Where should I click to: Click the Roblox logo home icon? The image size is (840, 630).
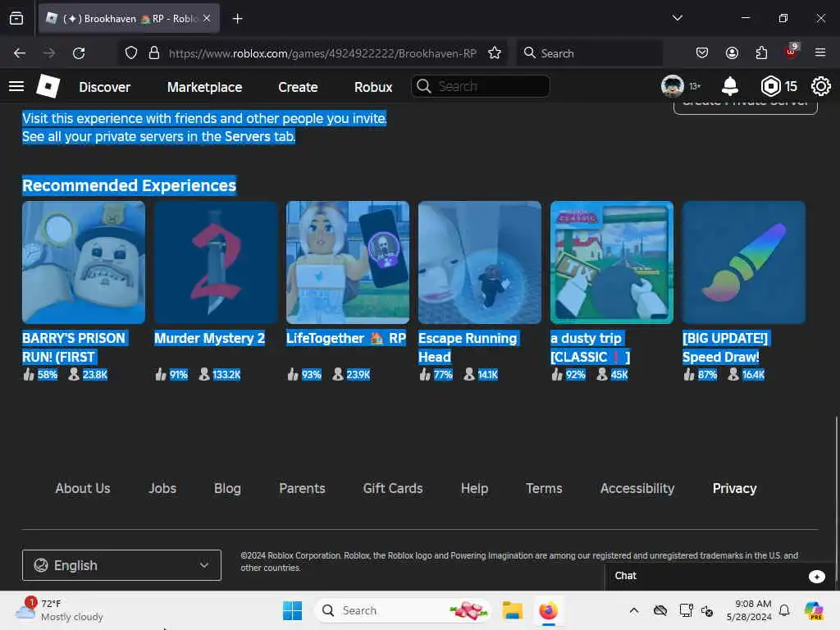pos(48,86)
